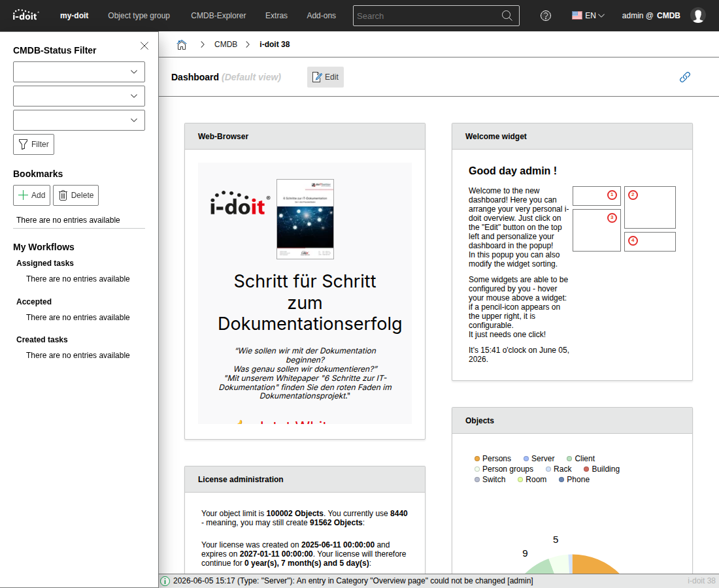Click the i-doit logo in header
The width and height of the screenshot is (719, 588).
[x=25, y=15]
